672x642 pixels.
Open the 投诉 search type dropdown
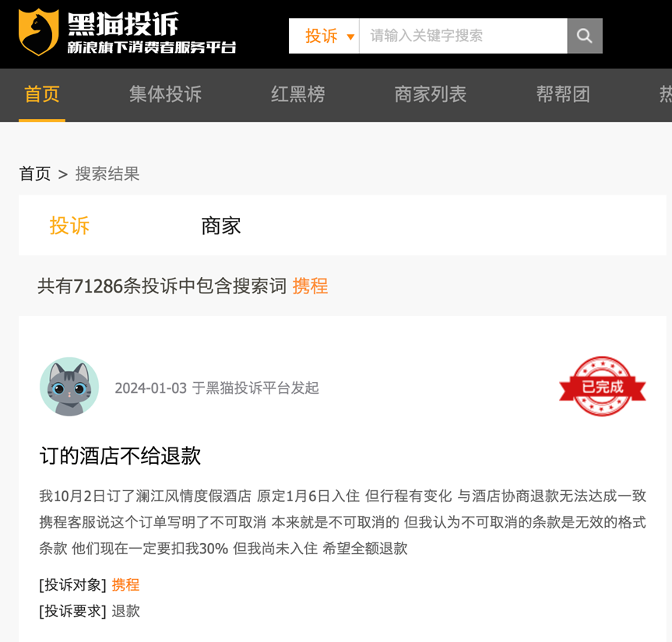(x=324, y=36)
